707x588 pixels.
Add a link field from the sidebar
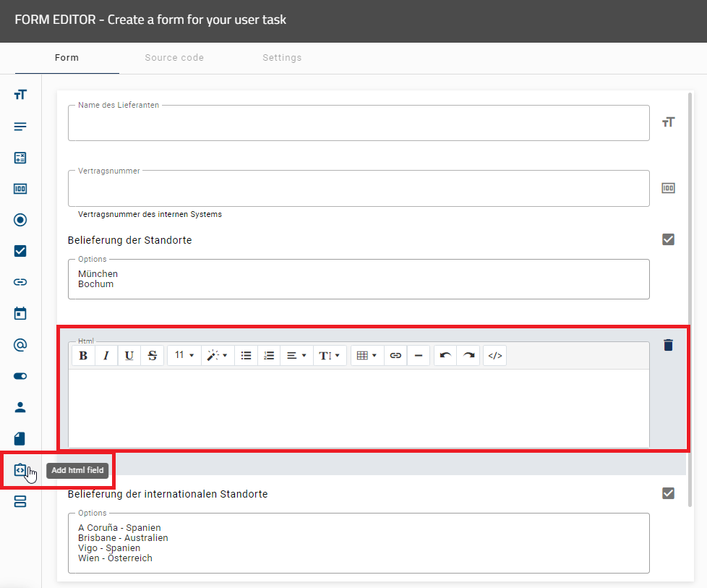20,282
